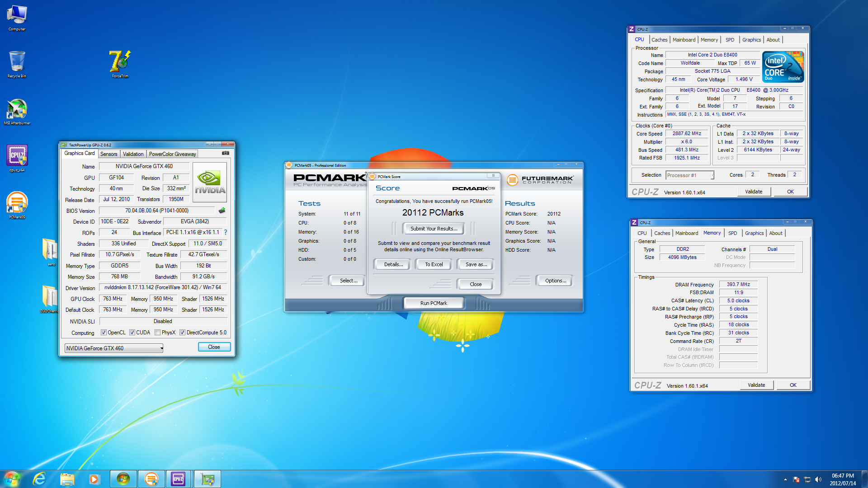Click Submit Your Results button

[434, 229]
